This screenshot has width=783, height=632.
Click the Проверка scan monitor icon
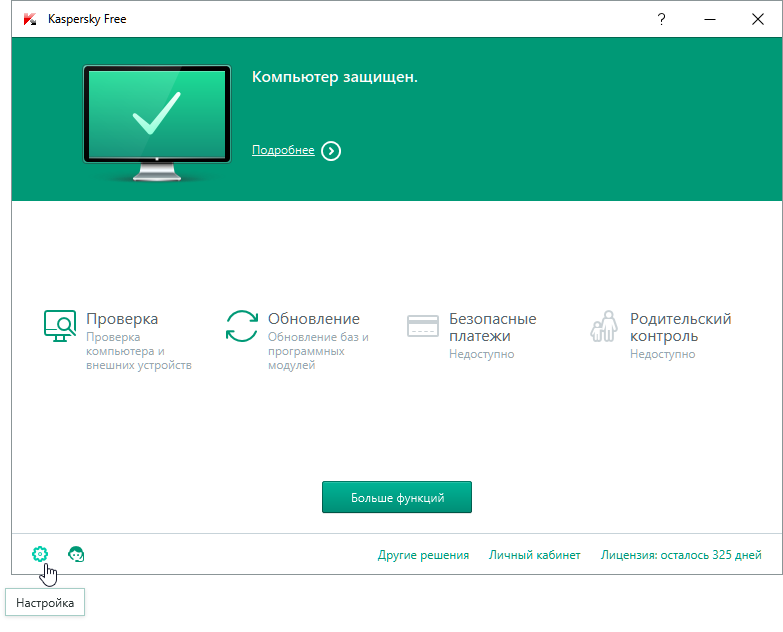pos(60,325)
